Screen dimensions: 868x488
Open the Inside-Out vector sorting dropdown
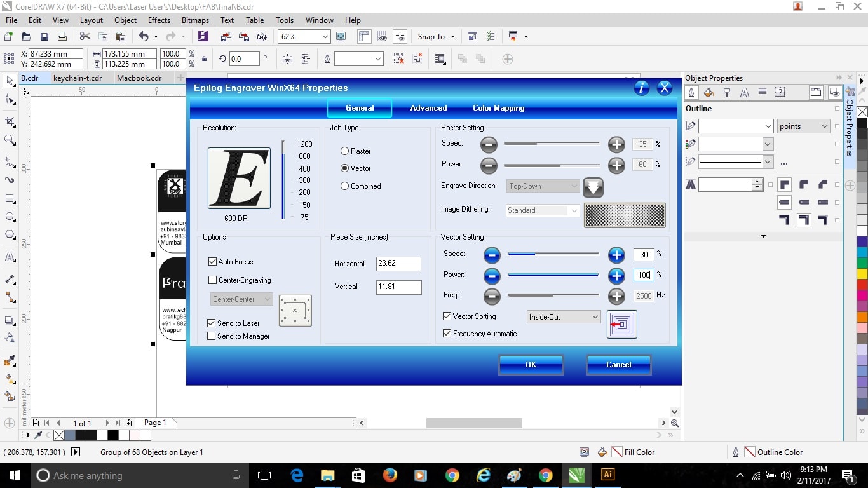(x=564, y=317)
